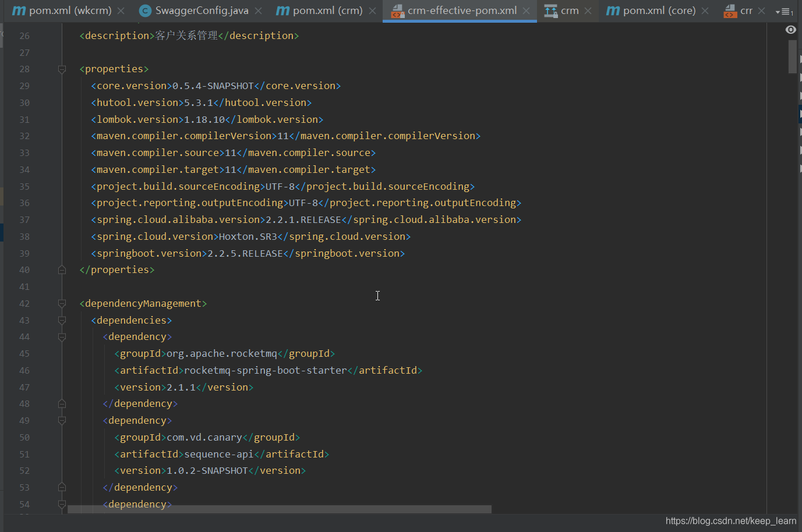Click the hutool.version value 5.3.1
The image size is (802, 532).
pos(199,102)
